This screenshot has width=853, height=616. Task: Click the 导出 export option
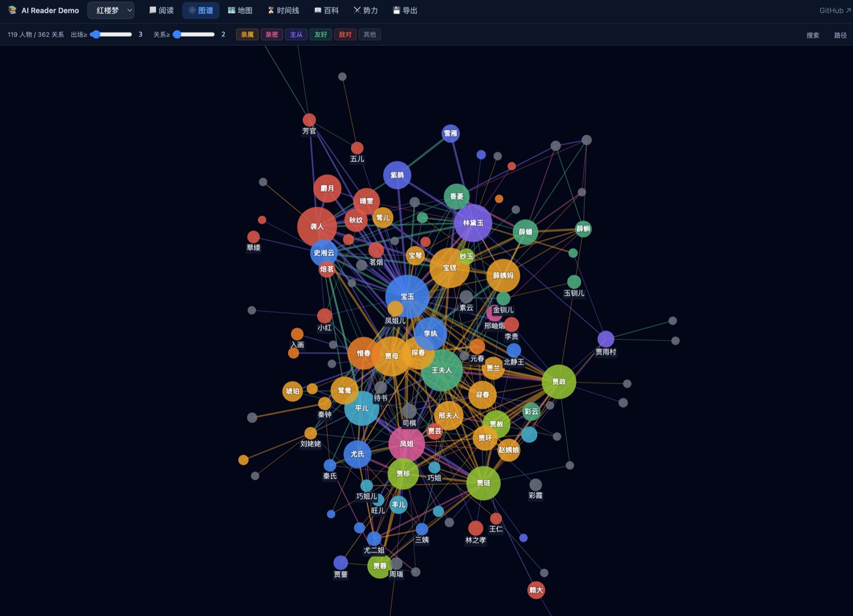[405, 10]
